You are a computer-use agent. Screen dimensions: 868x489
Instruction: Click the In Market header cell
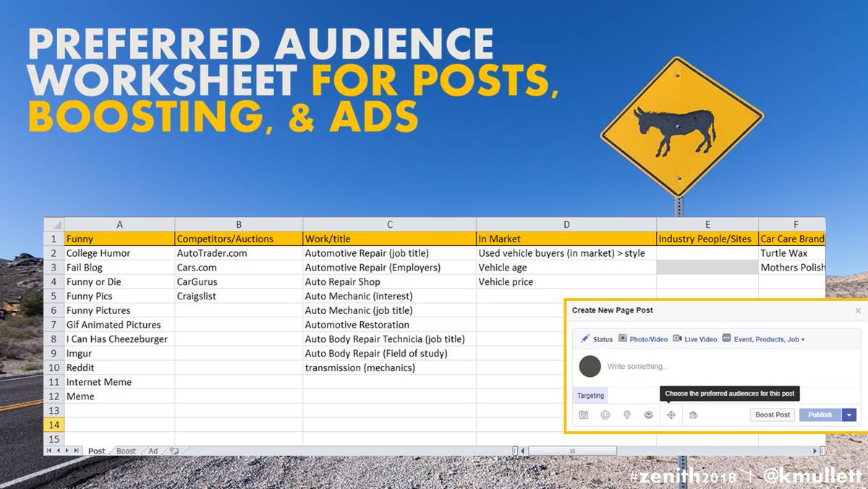click(x=566, y=239)
